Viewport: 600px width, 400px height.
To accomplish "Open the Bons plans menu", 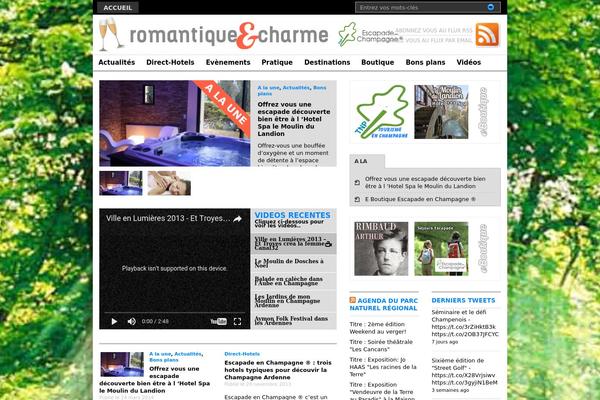I will (426, 62).
